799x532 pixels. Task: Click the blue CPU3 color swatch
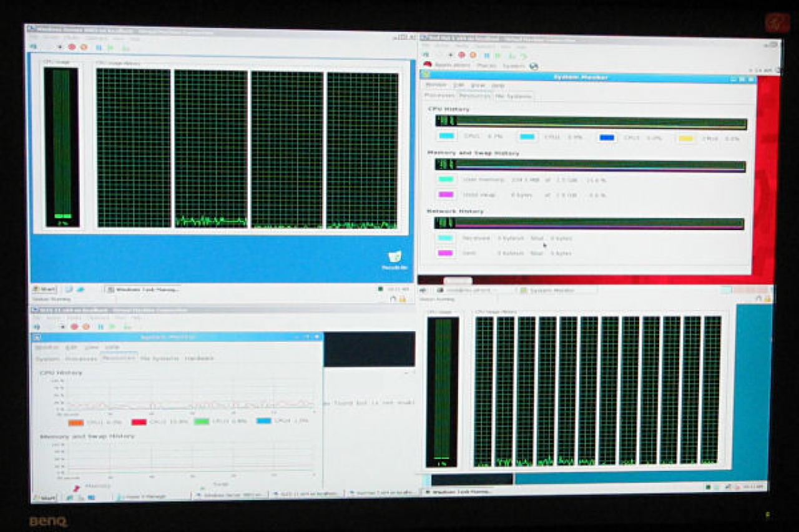tap(607, 138)
